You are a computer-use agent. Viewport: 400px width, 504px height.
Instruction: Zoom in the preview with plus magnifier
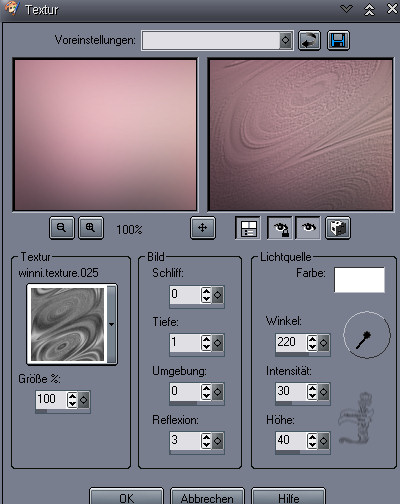pos(91,228)
